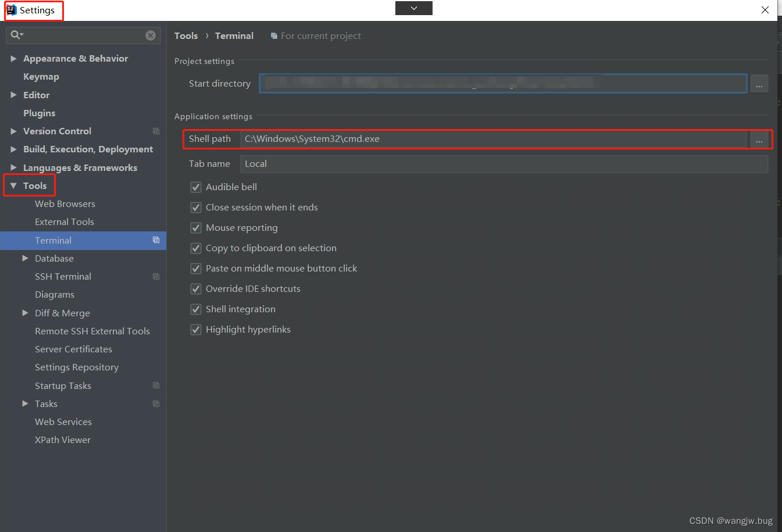Expand the Appearance & Behavior section
Image resolution: width=782 pixels, height=532 pixels.
coord(13,58)
